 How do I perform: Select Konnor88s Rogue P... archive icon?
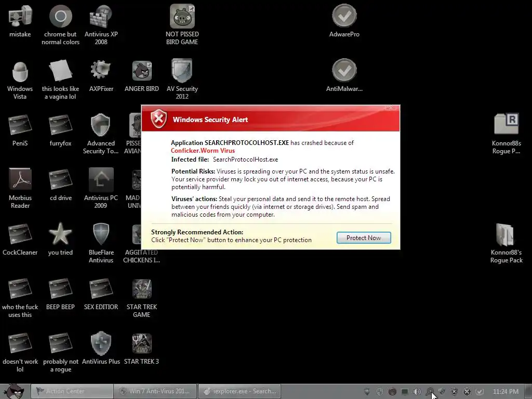pyautogui.click(x=506, y=134)
